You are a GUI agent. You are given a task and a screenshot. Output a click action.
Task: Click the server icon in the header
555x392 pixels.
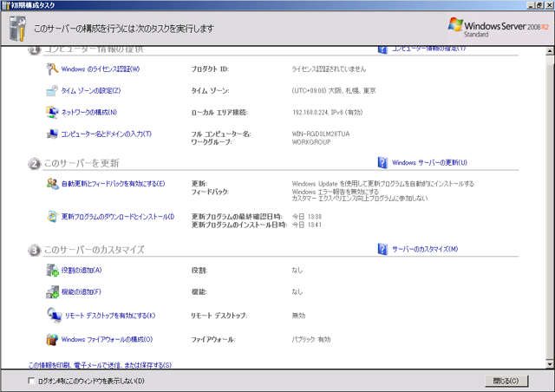pyautogui.click(x=17, y=29)
